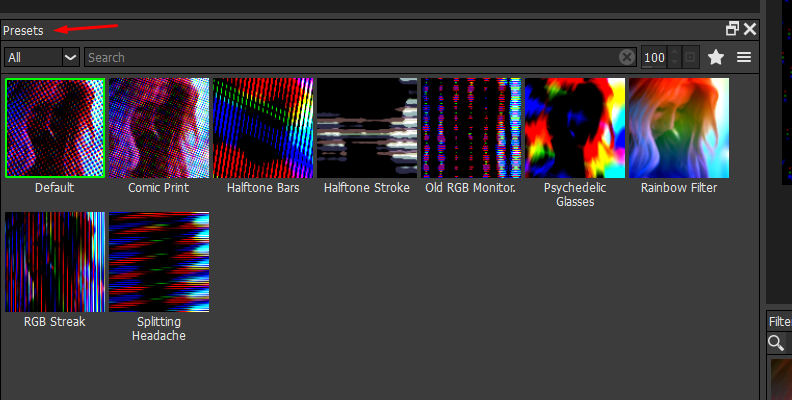
Task: Click the Rainbow Filter label text
Action: pos(679,188)
